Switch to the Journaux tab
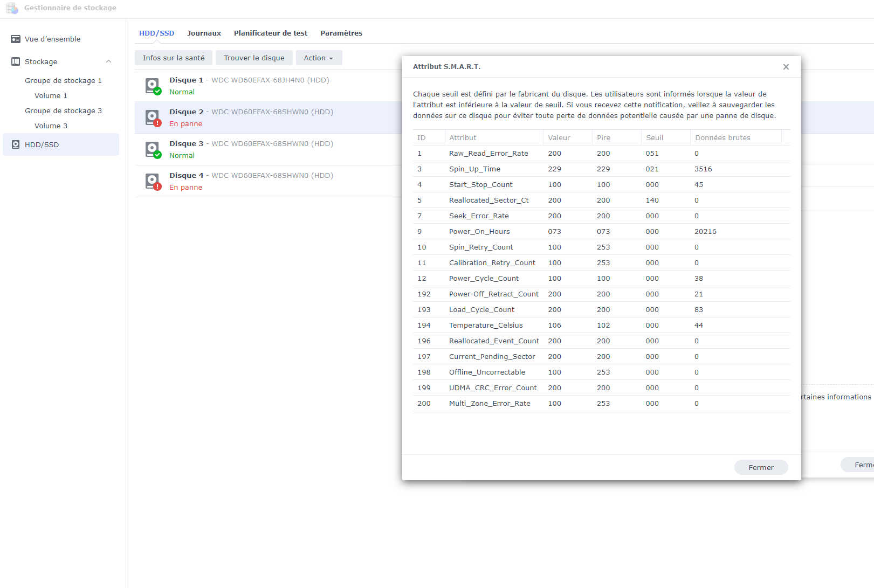 [x=204, y=33]
